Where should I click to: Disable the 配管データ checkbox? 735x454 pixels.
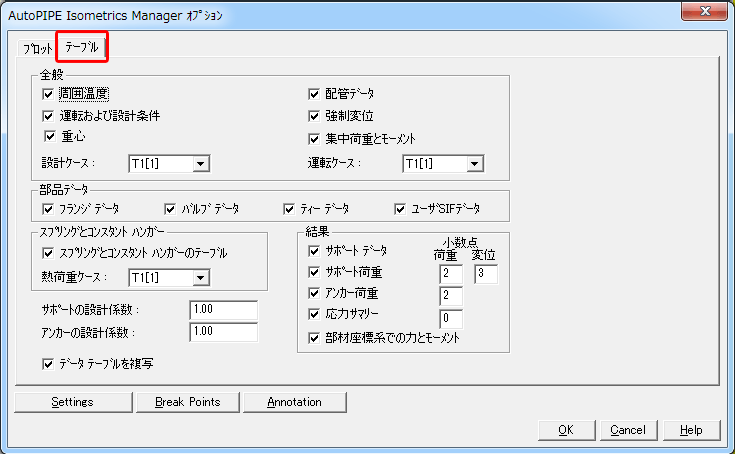[x=314, y=94]
